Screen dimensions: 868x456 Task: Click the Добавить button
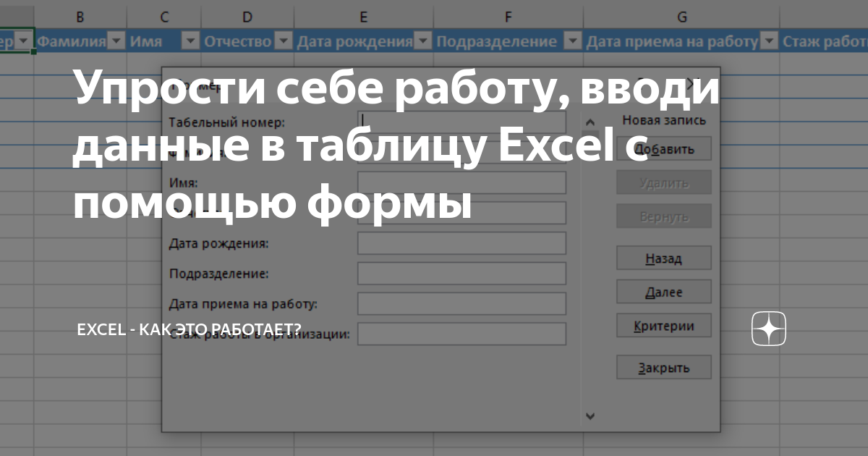pos(663,148)
